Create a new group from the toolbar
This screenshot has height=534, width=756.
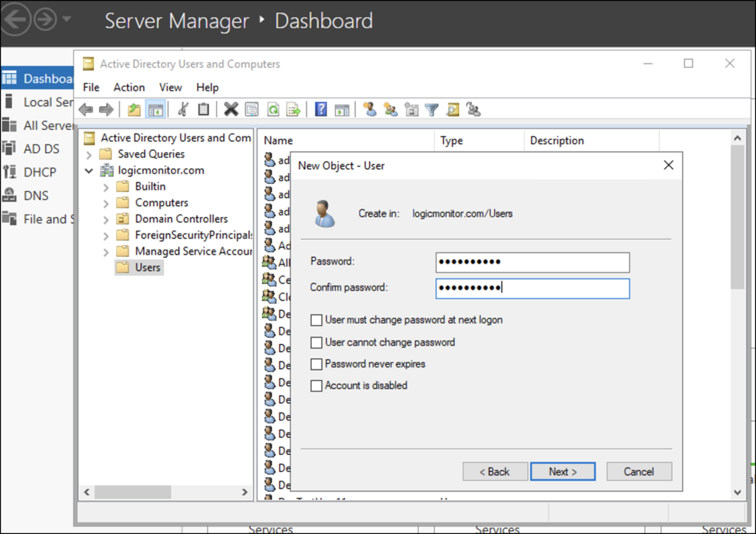pyautogui.click(x=390, y=109)
